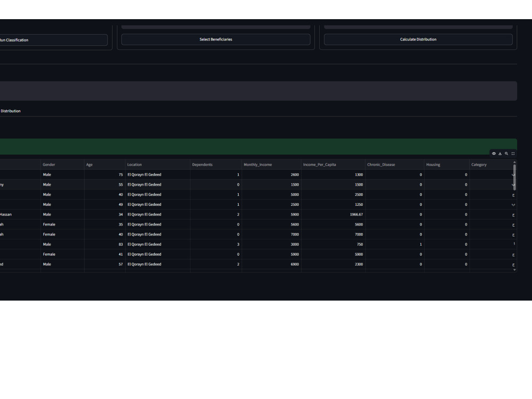The width and height of the screenshot is (532, 399).
Task: Open table search magnifier icon
Action: click(x=506, y=154)
